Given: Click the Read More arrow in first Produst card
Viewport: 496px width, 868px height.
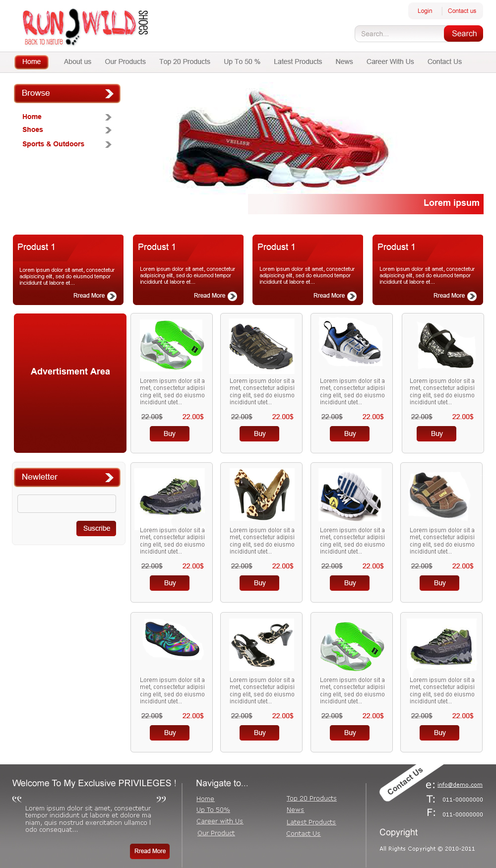Looking at the screenshot, I should click(x=112, y=296).
